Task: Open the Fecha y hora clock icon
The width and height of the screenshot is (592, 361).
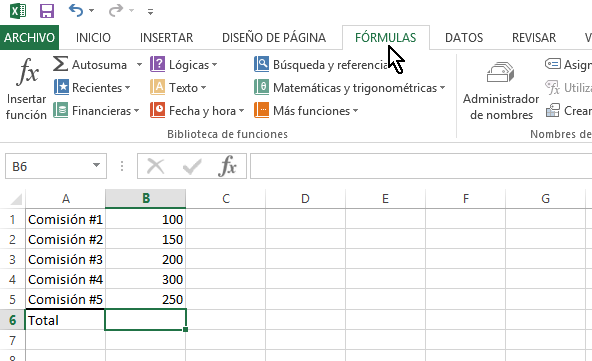Action: (x=157, y=110)
